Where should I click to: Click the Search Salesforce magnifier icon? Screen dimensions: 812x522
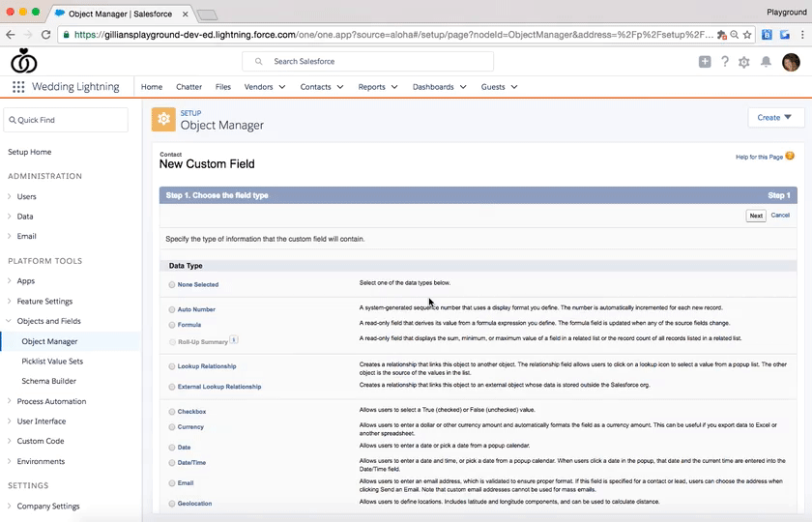(258, 62)
